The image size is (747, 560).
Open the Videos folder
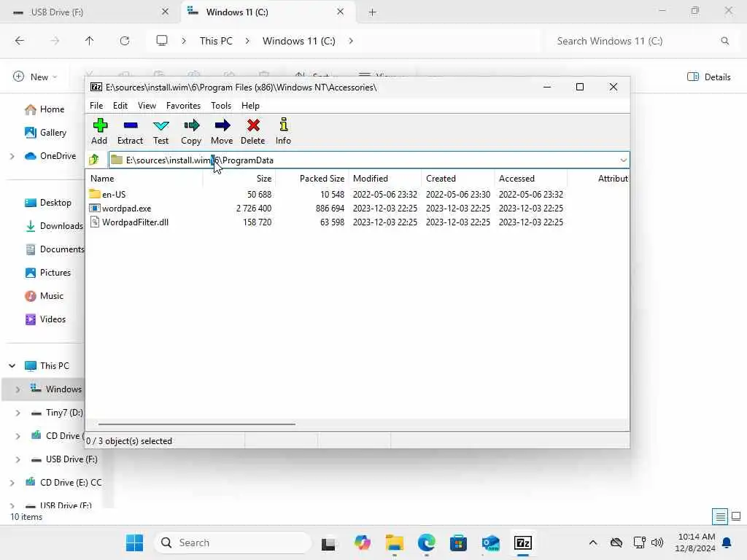click(46, 319)
